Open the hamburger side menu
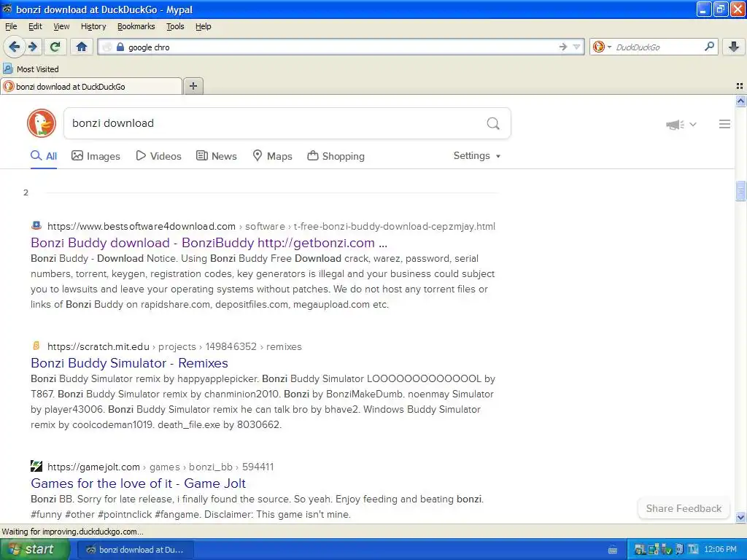Screen dimensions: 747x560 724,124
